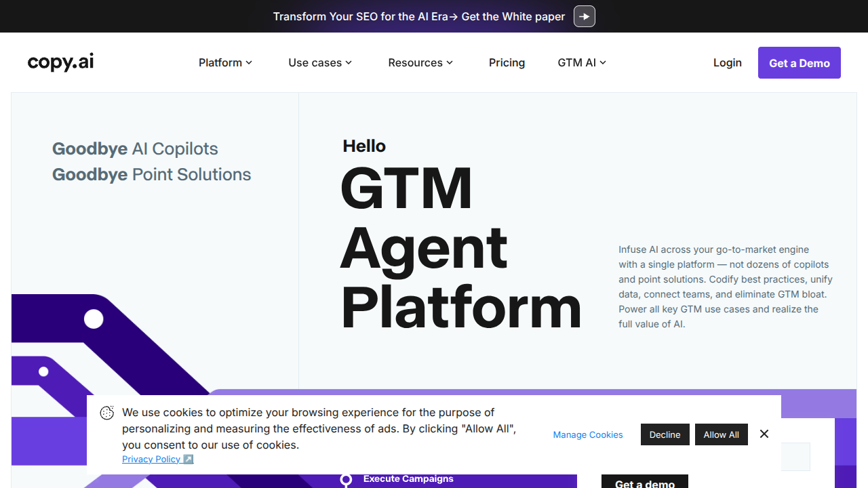The image size is (868, 488).
Task: Open the Login page
Action: click(727, 62)
